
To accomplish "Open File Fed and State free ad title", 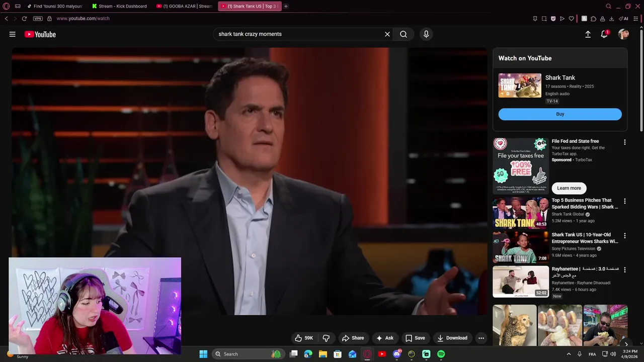I will tap(575, 141).
